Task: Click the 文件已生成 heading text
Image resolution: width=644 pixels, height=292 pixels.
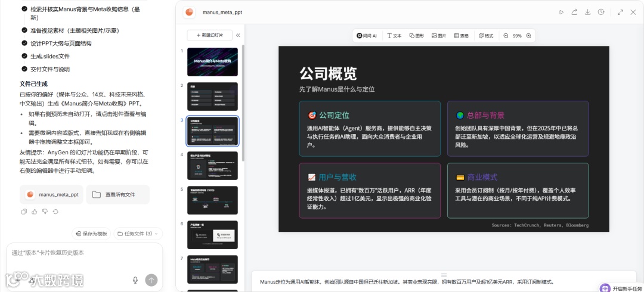Action: (x=33, y=84)
